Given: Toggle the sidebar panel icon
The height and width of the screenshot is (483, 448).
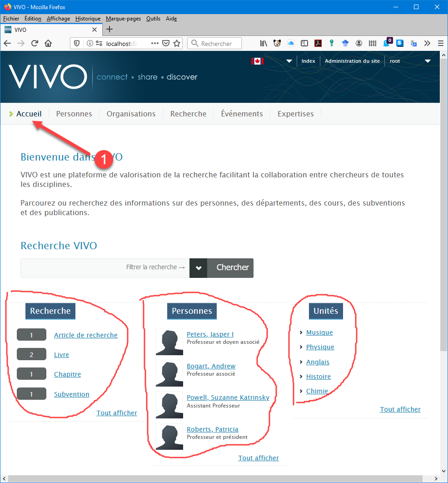Looking at the screenshot, I should (x=304, y=43).
